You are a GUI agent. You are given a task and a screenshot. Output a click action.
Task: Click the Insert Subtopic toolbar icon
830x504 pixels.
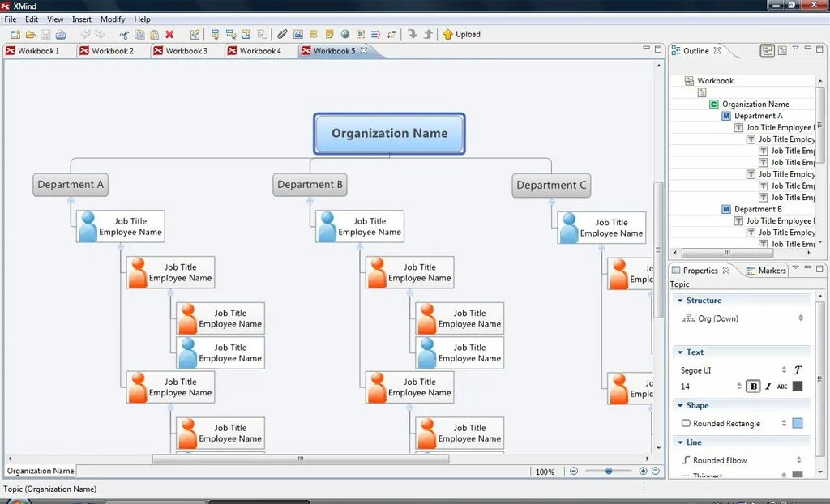(x=231, y=34)
